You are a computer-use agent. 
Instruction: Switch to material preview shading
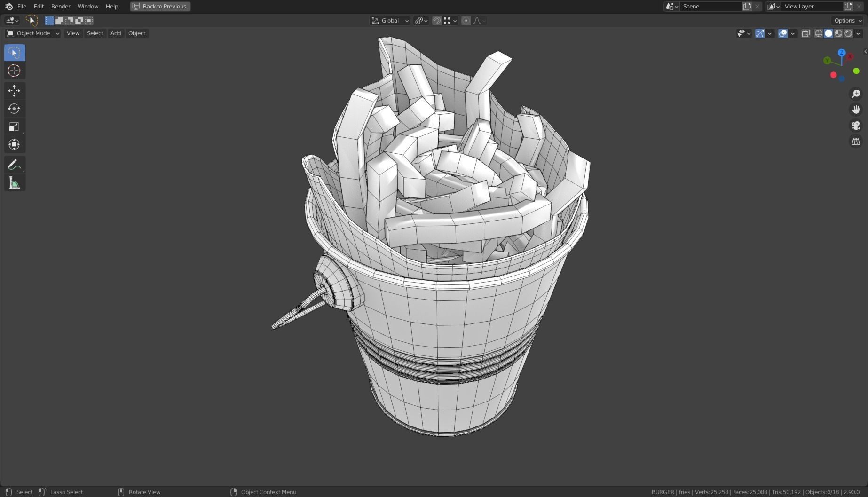click(838, 33)
